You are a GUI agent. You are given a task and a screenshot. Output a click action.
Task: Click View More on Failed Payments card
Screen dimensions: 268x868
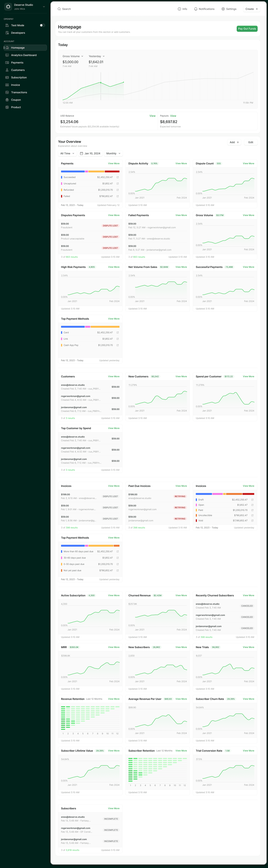point(181,215)
